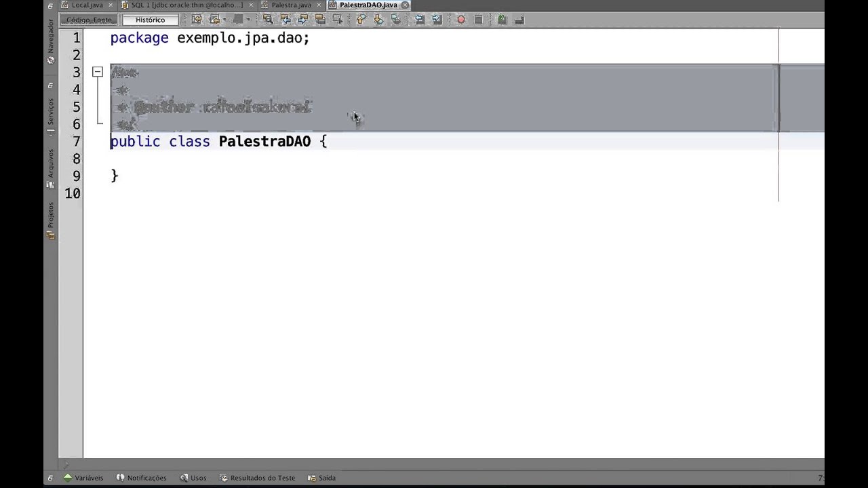Switch to Código-Fonte view
The height and width of the screenshot is (488, 868).
pyautogui.click(x=90, y=20)
